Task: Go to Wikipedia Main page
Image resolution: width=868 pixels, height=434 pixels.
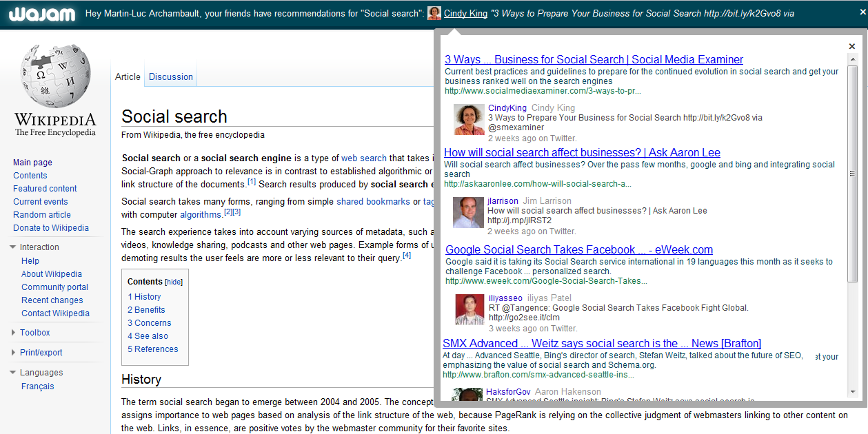Action: 32,163
